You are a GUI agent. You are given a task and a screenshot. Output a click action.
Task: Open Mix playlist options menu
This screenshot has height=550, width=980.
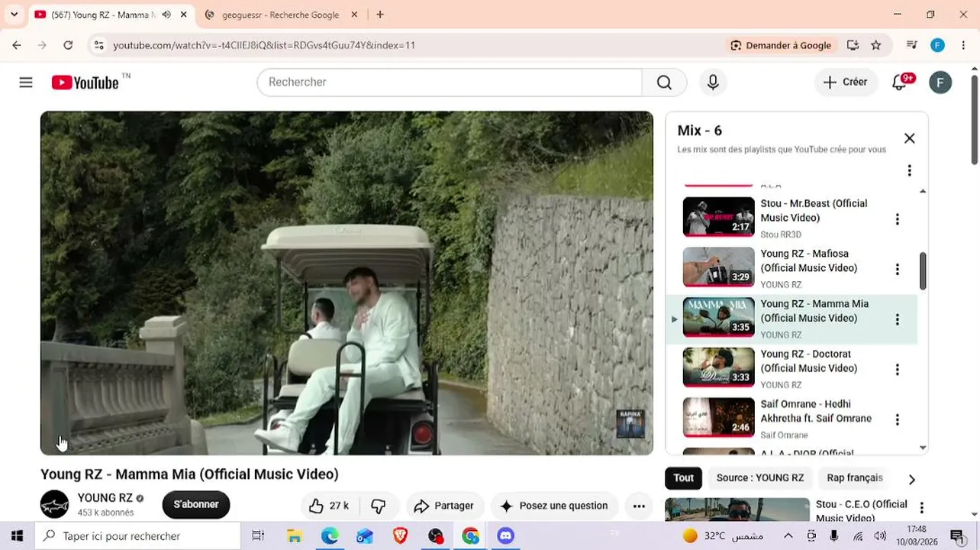[909, 170]
